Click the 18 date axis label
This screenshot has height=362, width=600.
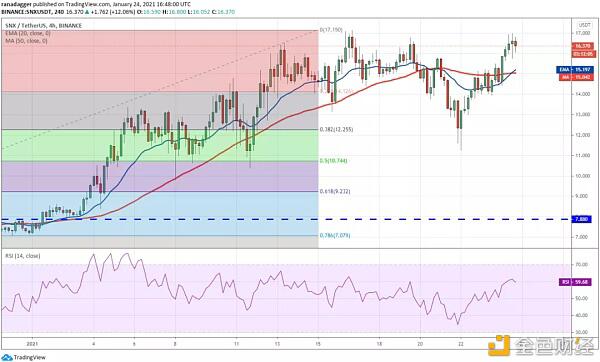[379, 344]
